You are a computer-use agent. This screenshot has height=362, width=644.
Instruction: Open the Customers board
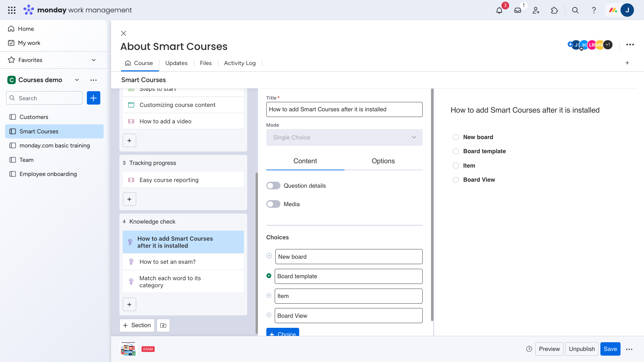54,117
